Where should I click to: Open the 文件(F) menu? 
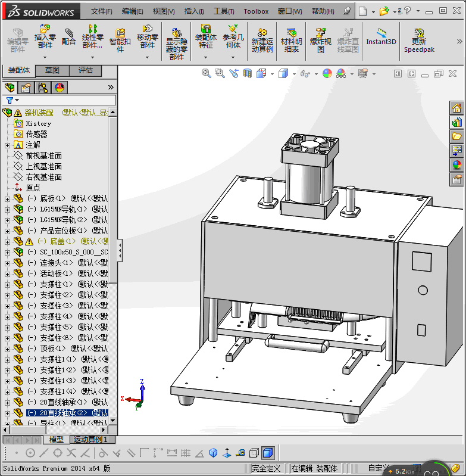pyautogui.click(x=102, y=11)
